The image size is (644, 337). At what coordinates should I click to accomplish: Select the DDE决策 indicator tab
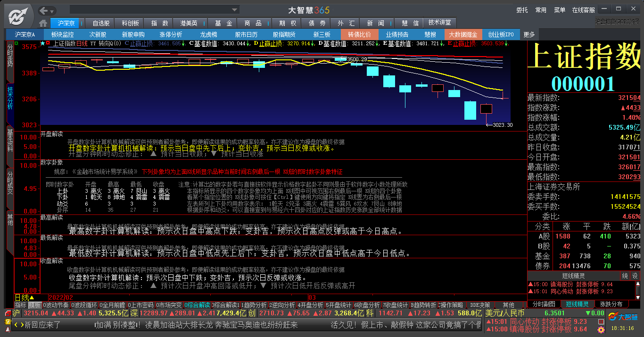click(480, 305)
